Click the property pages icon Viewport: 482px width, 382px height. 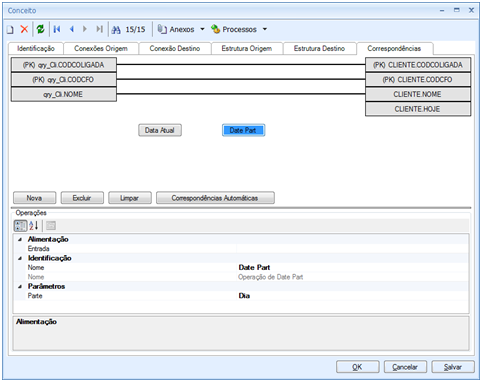tap(51, 226)
